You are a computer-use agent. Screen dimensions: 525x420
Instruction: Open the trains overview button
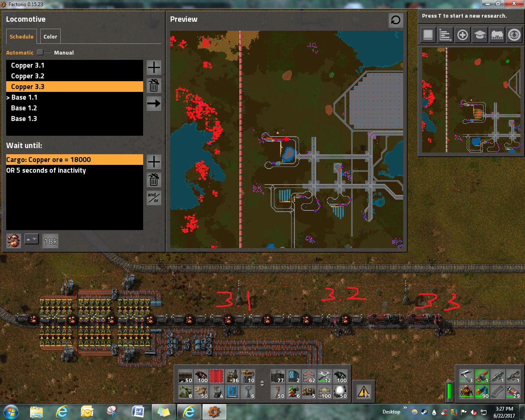(x=497, y=35)
